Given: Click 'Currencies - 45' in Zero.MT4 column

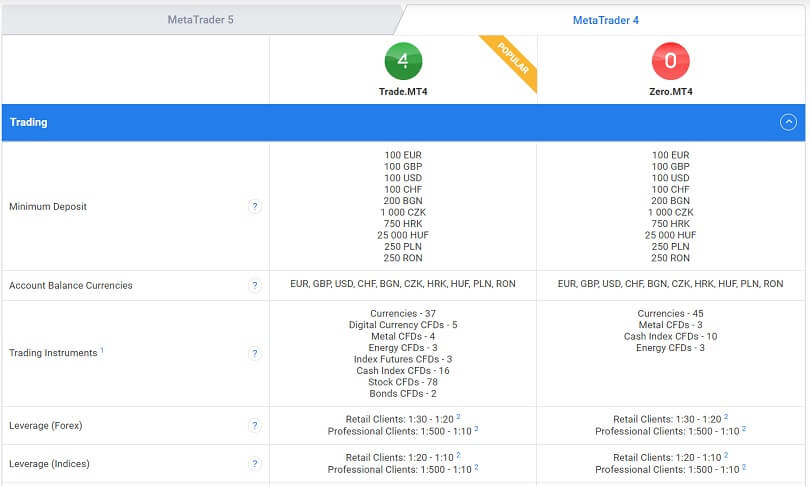Looking at the screenshot, I should [671, 313].
